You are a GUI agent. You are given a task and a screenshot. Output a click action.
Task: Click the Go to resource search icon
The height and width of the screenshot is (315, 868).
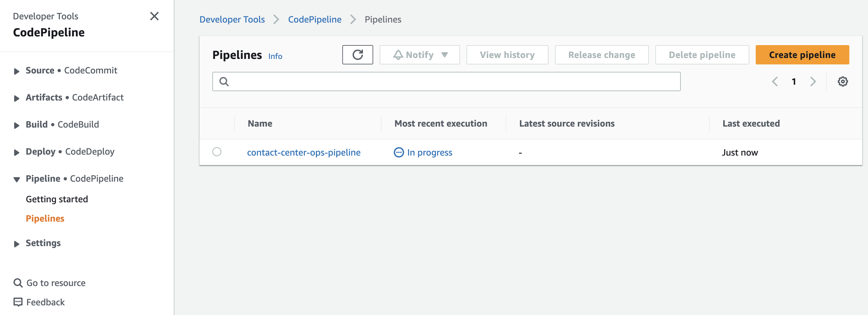pyautogui.click(x=18, y=282)
